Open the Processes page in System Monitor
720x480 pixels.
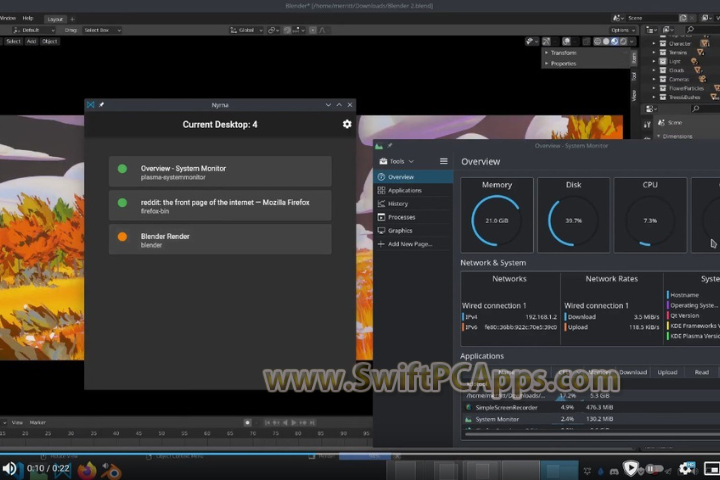413,217
